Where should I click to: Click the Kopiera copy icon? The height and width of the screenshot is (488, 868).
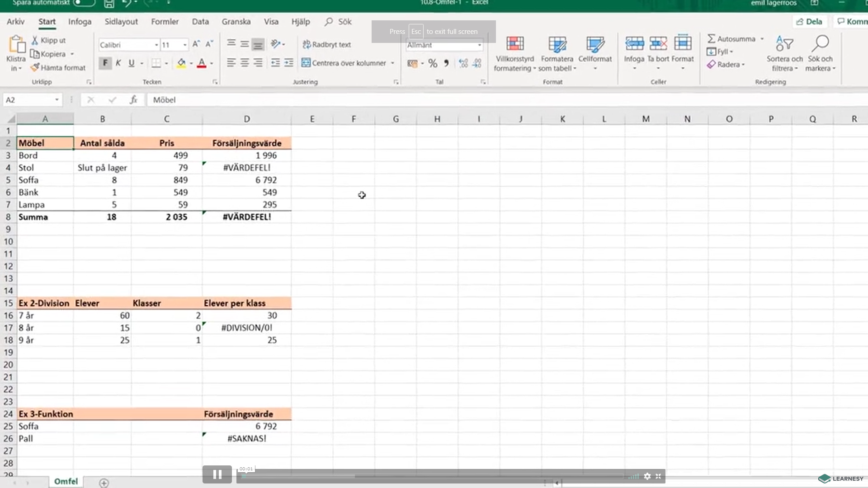35,54
